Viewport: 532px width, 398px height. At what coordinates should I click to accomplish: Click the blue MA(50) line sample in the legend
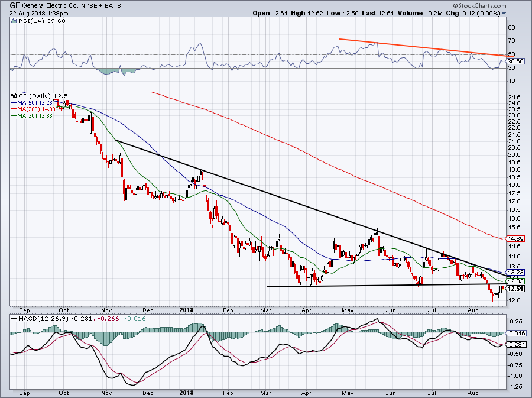(x=14, y=102)
